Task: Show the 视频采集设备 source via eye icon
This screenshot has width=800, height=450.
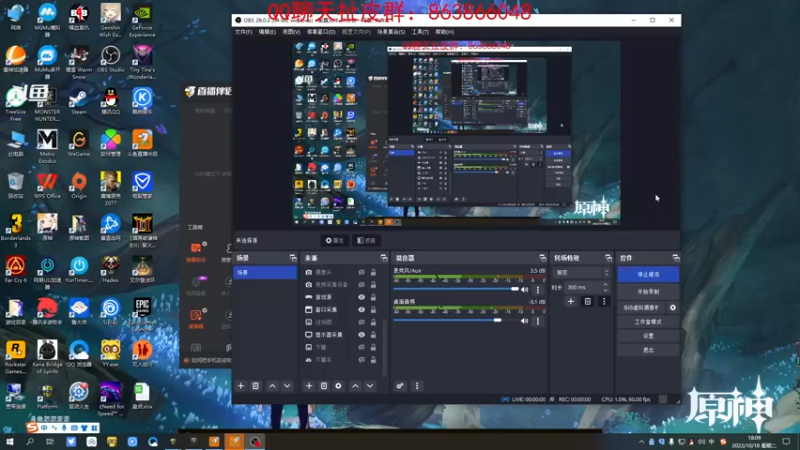Action: (x=361, y=285)
